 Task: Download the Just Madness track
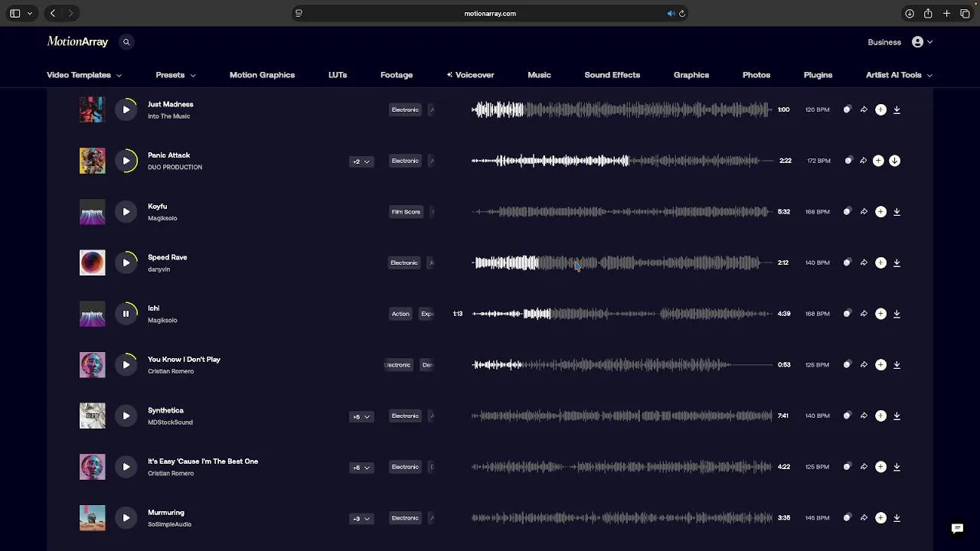897,109
